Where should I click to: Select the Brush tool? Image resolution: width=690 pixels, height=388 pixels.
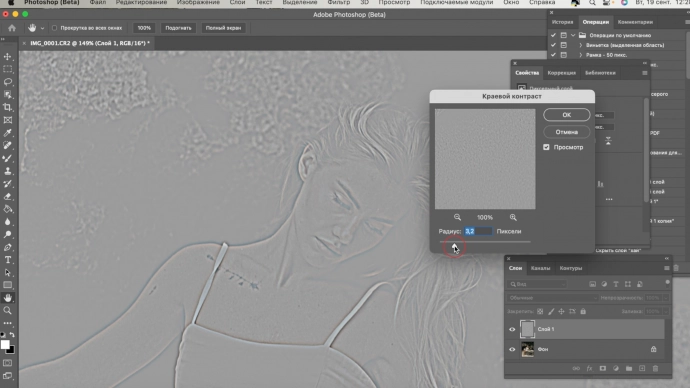[7, 158]
